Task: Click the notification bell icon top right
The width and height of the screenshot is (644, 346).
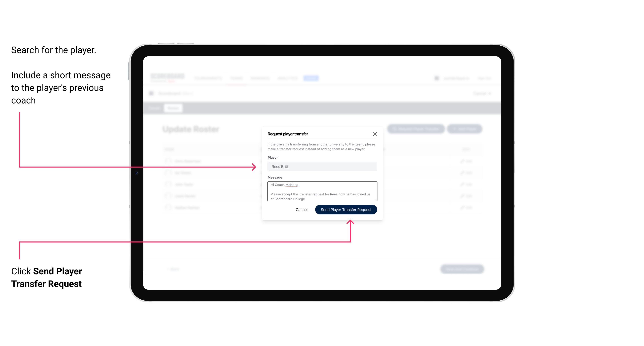Action: pos(436,78)
